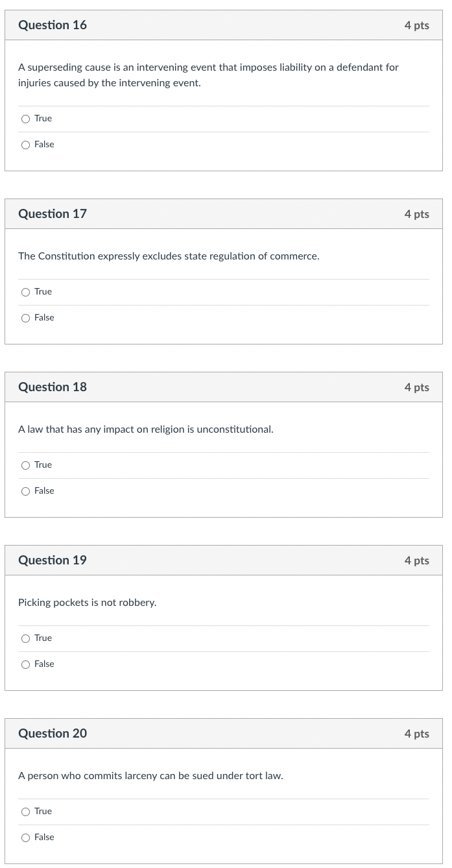Viewport: 452px width, 868px height.
Task: Click the picking pockets question text
Action: (87, 603)
